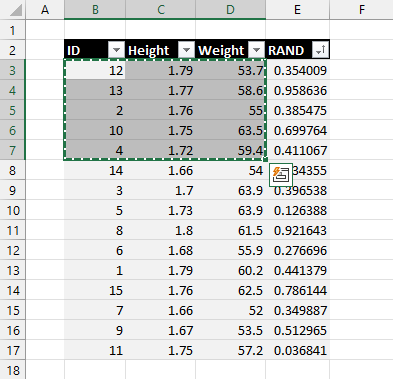393x379 pixels.
Task: Select cell with ID 10
Action: pos(95,130)
